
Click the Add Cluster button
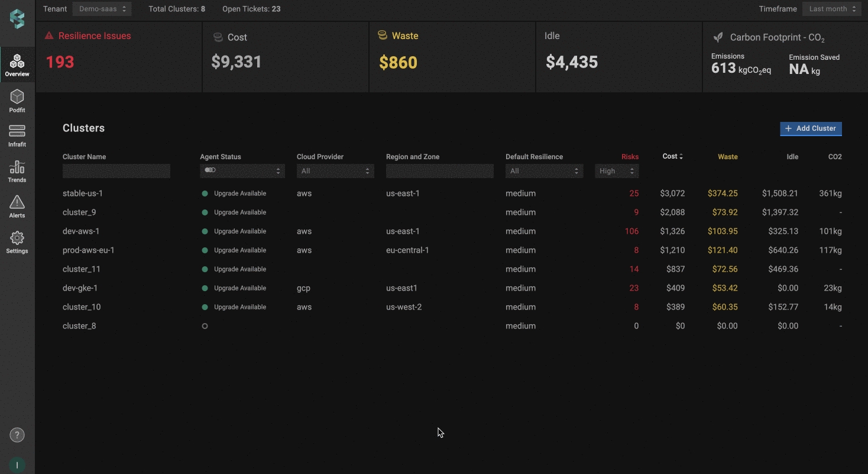tap(811, 128)
